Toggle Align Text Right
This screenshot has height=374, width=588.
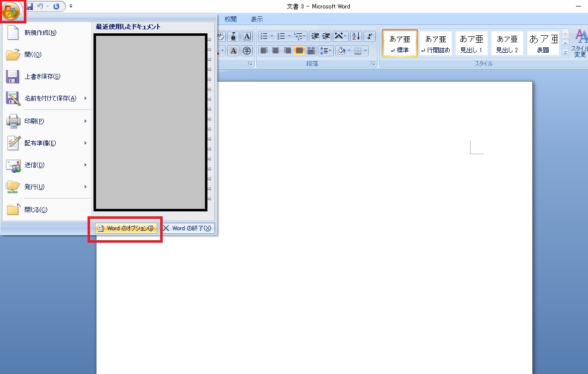287,51
